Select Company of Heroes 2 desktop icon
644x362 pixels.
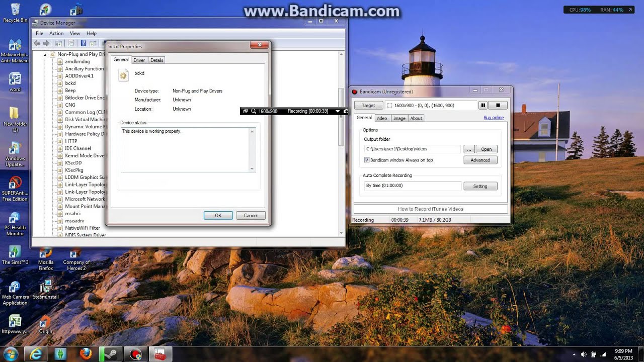76,259
